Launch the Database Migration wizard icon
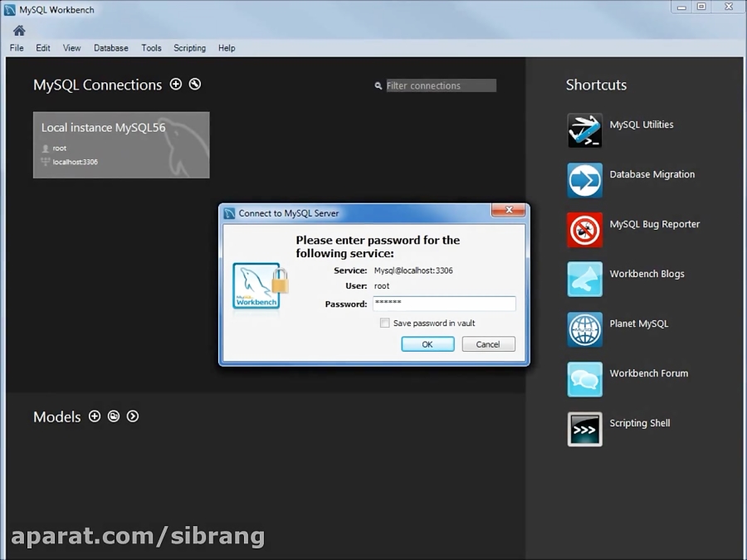This screenshot has height=560, width=747. (584, 180)
